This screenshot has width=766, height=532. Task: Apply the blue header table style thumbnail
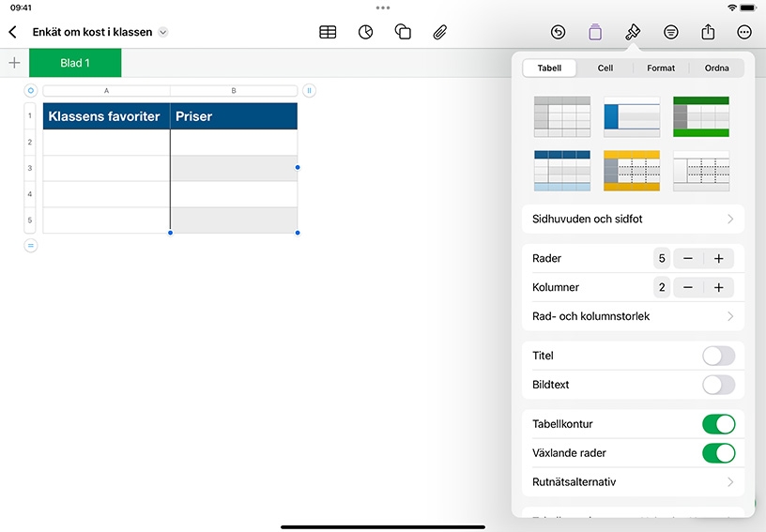click(562, 171)
